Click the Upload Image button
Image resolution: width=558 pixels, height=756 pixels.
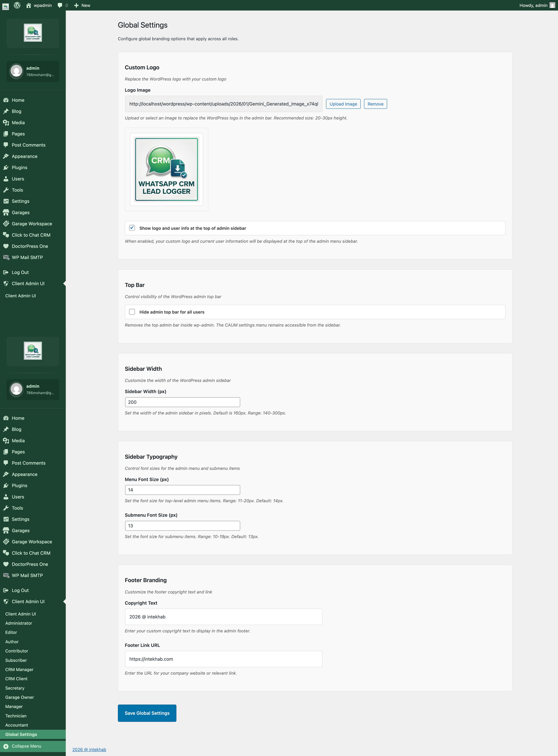coord(343,104)
